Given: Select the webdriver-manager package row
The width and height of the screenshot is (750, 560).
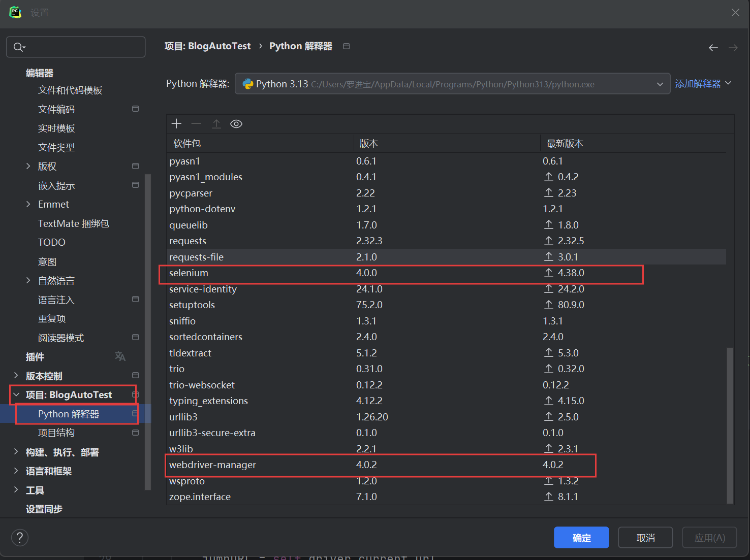Looking at the screenshot, I should (x=447, y=465).
